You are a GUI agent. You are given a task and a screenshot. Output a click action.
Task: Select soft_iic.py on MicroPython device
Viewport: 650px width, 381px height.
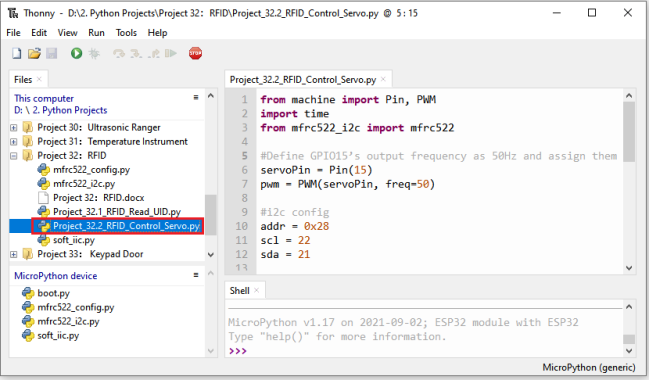pos(58,336)
